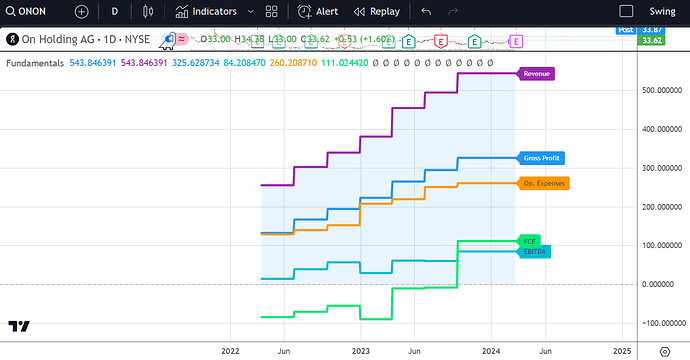
Task: Click the add symbol plus icon
Action: [81, 11]
